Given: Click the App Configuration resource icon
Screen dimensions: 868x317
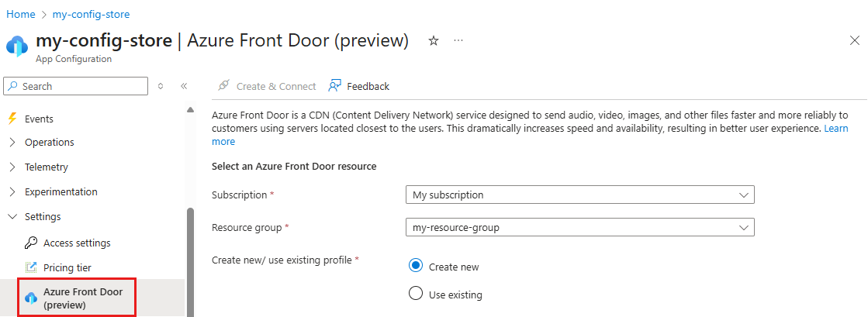Looking at the screenshot, I should pos(17,47).
